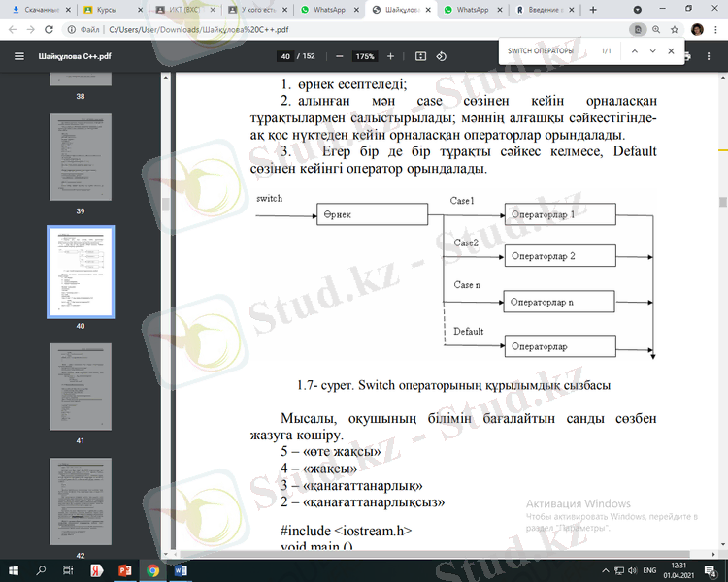728x582 pixels.
Task: Open page 42 thumbnail
Action: (81, 501)
